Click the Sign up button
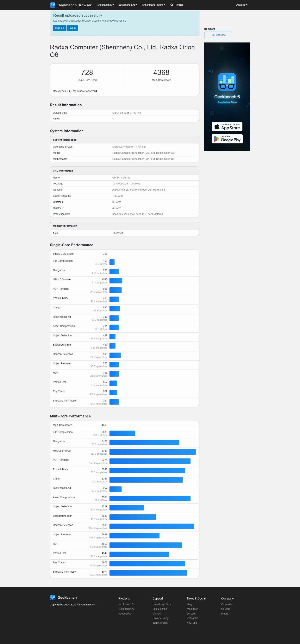 59,28
